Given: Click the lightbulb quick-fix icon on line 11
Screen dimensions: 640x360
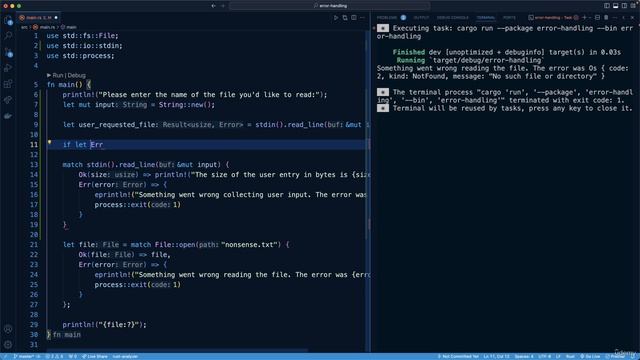Looking at the screenshot, I should pyautogui.click(x=49, y=142).
